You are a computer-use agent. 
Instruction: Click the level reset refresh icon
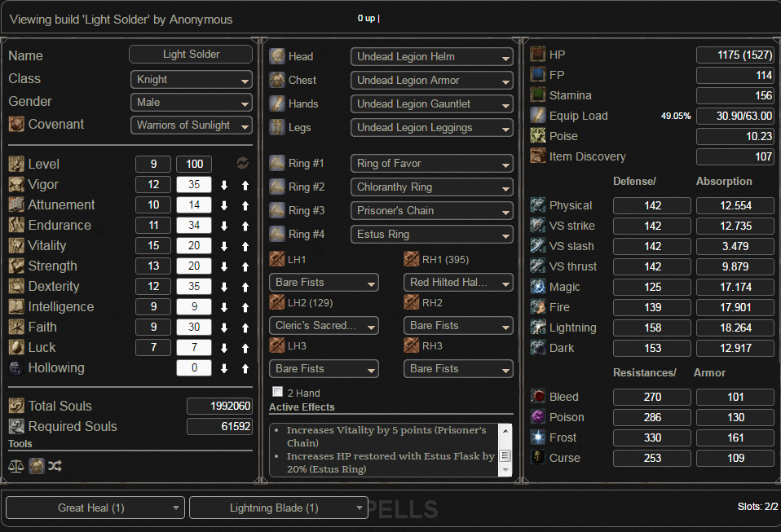(x=243, y=163)
